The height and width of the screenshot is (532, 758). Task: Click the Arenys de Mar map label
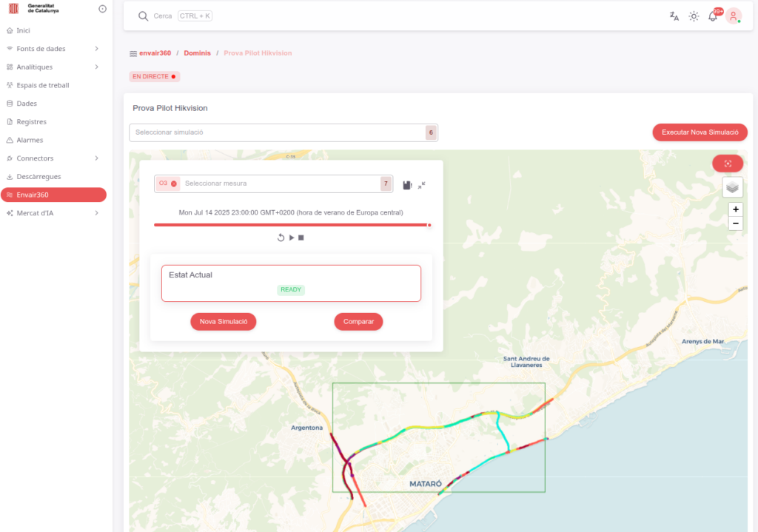coord(703,341)
